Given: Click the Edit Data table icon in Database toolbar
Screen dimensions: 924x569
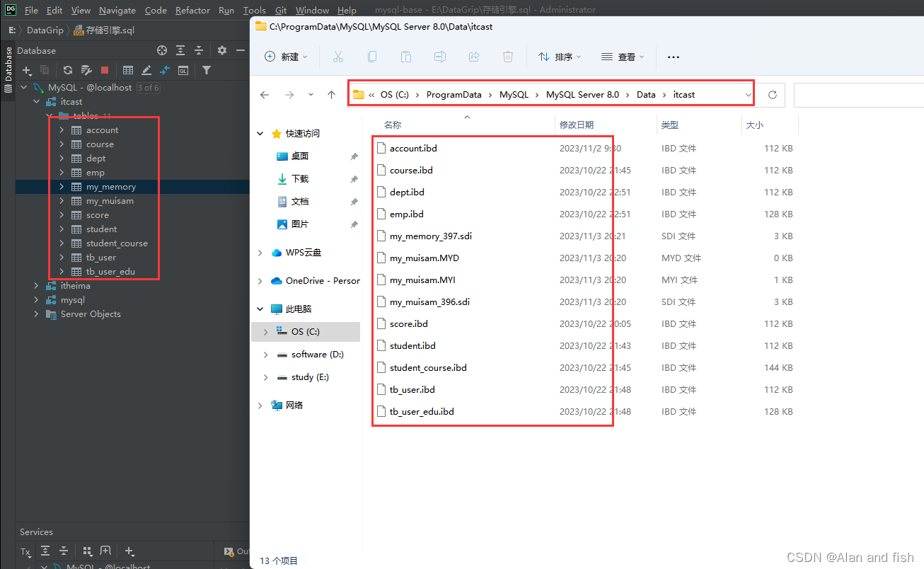Looking at the screenshot, I should (x=128, y=70).
